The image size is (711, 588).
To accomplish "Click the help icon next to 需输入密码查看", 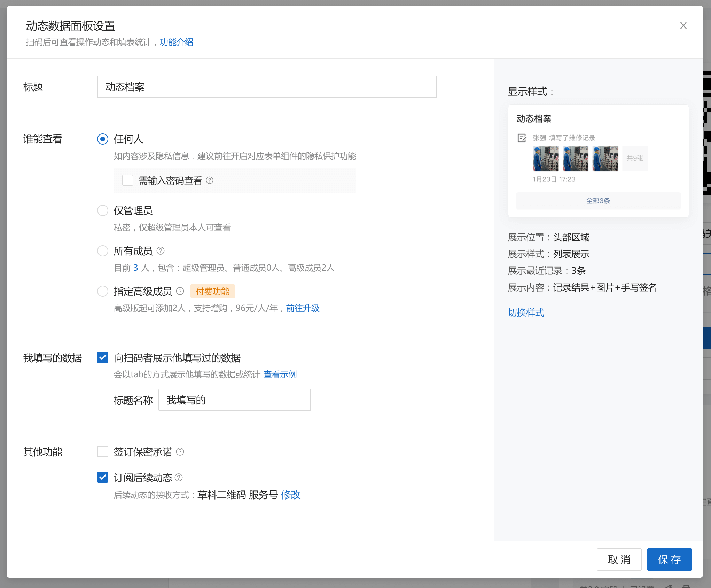I will [209, 180].
